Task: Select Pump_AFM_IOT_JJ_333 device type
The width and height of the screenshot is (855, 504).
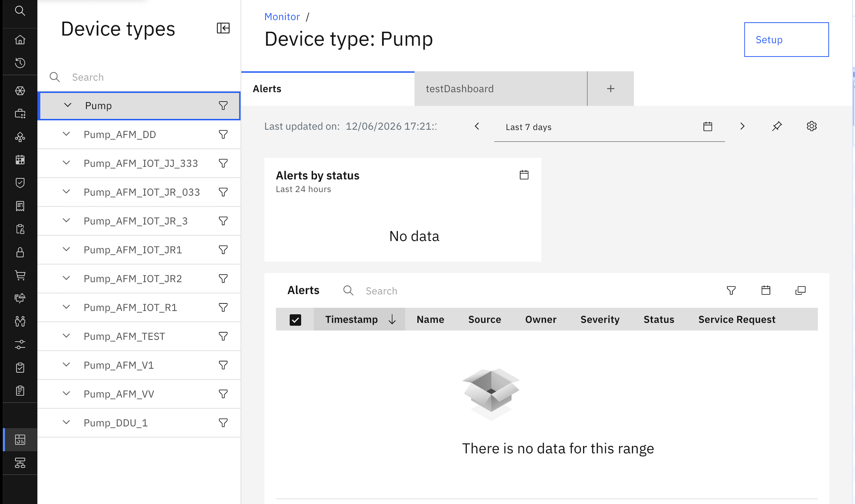Action: click(139, 163)
